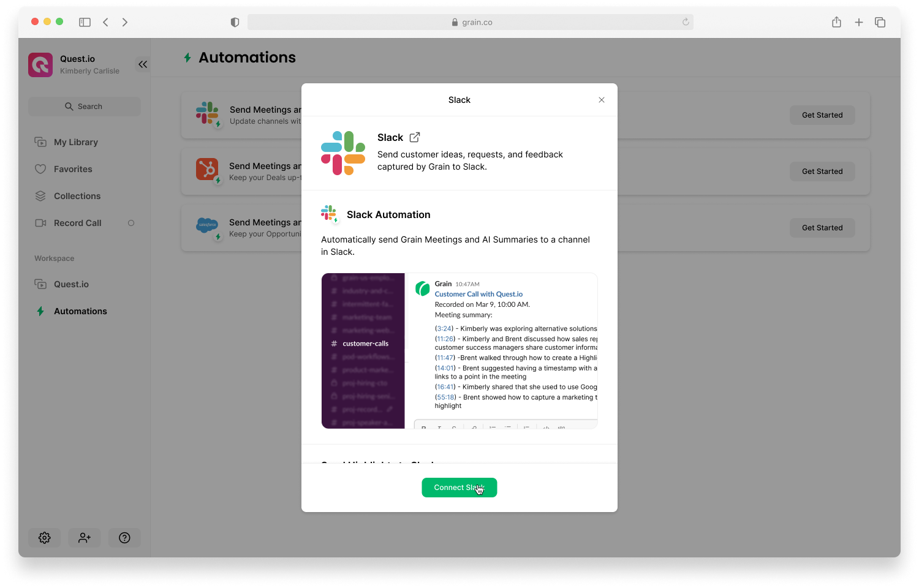Click Connect Slack
Image resolution: width=919 pixels, height=588 pixels.
[x=459, y=487]
